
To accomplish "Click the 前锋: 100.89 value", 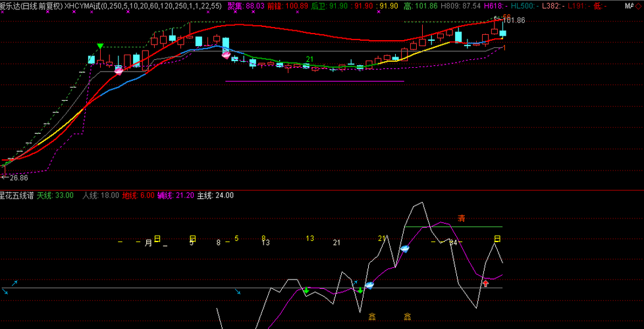I will click(x=287, y=6).
